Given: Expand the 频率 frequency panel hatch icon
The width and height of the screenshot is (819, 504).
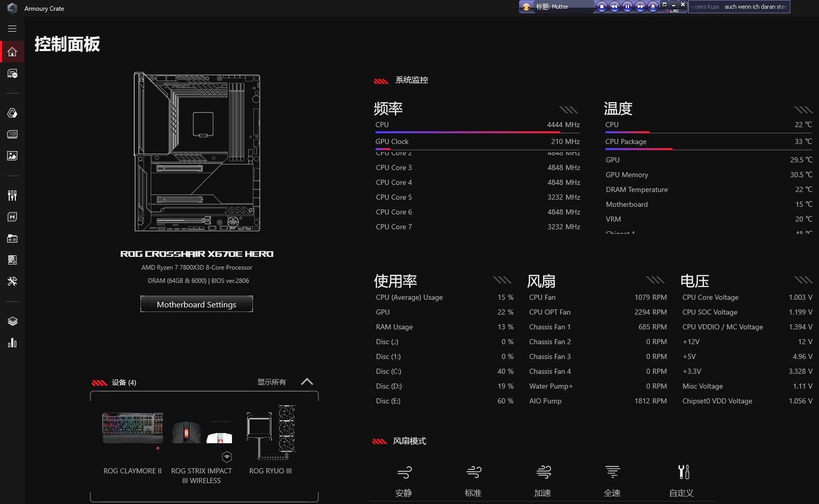Looking at the screenshot, I should tap(568, 109).
